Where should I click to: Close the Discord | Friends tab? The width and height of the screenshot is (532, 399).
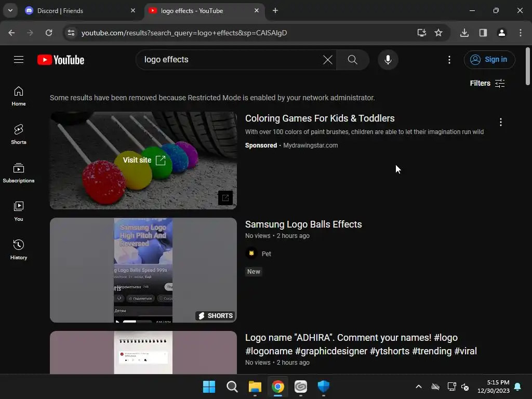pyautogui.click(x=133, y=10)
